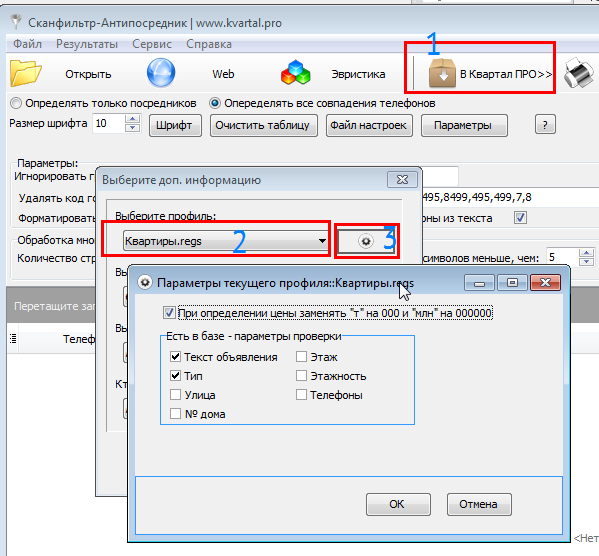The height and width of the screenshot is (556, 599).
Task: Click the blue globe Web icon
Action: coord(161,73)
